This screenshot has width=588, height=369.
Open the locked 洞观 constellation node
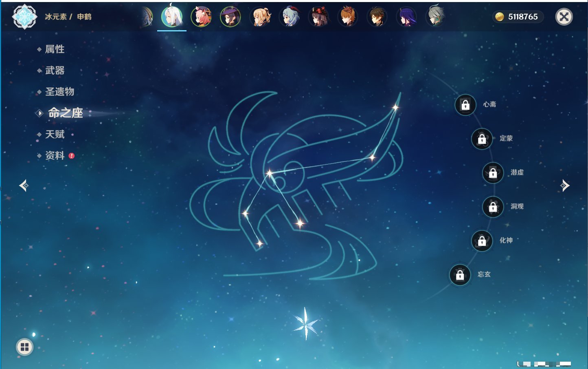[493, 207]
